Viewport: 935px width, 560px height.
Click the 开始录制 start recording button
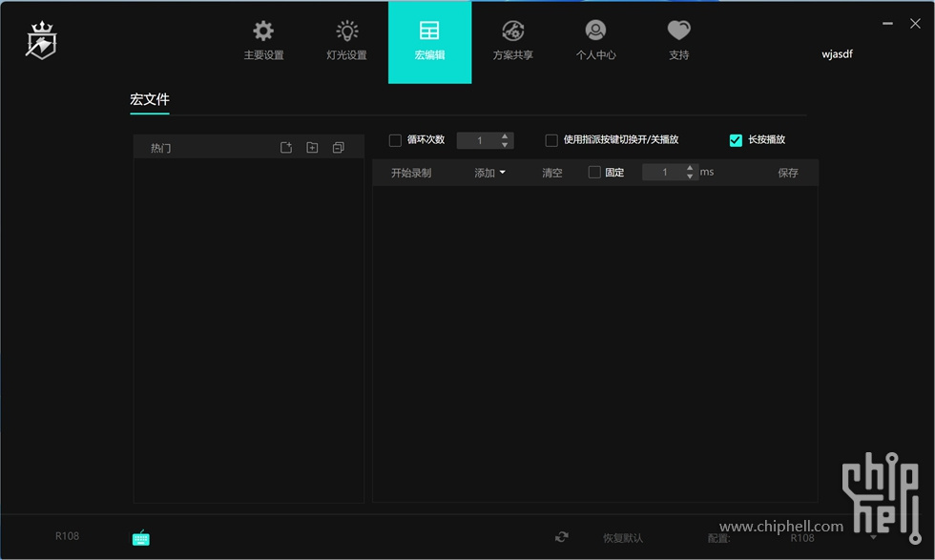[411, 173]
